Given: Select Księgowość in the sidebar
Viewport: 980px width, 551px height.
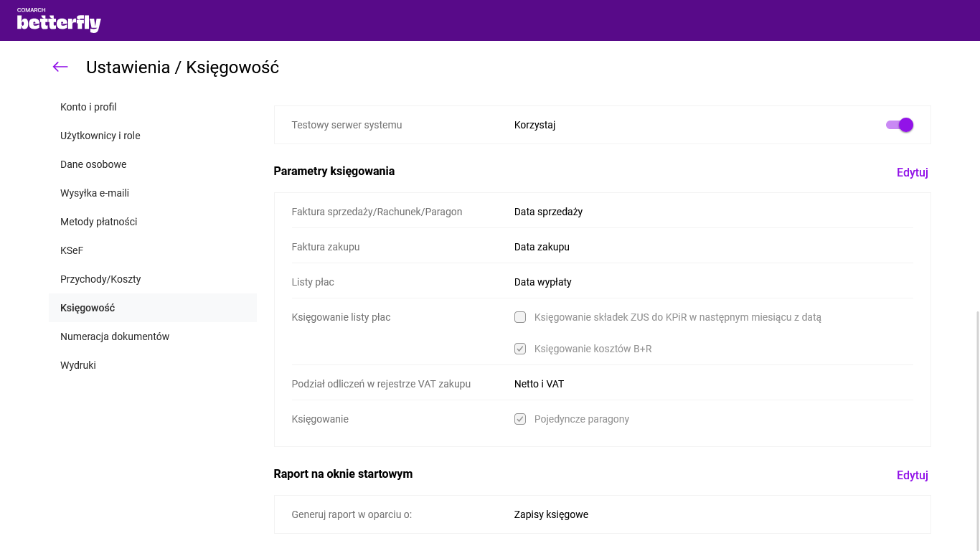Looking at the screenshot, I should tap(88, 308).
